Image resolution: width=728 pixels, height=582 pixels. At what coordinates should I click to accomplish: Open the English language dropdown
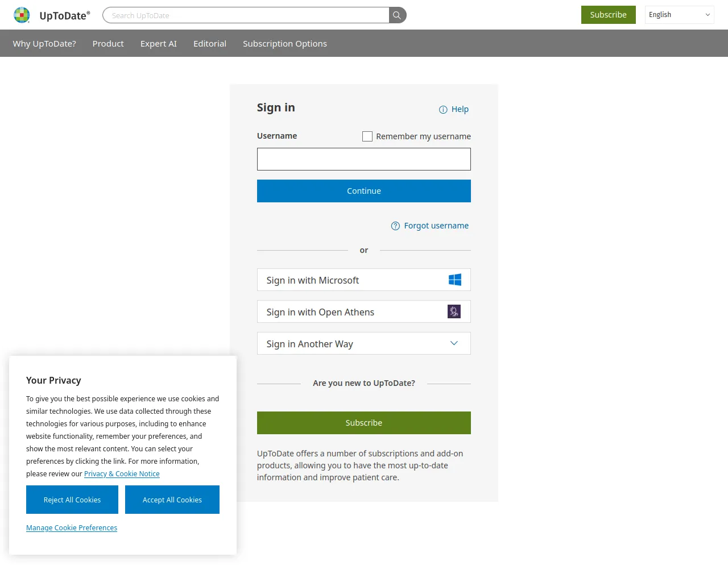click(680, 15)
